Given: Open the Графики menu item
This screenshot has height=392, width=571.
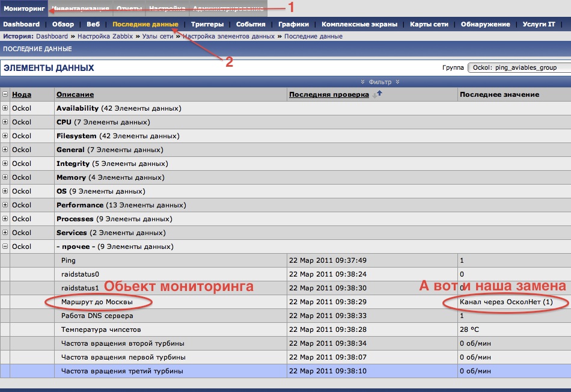Looking at the screenshot, I should click(293, 24).
